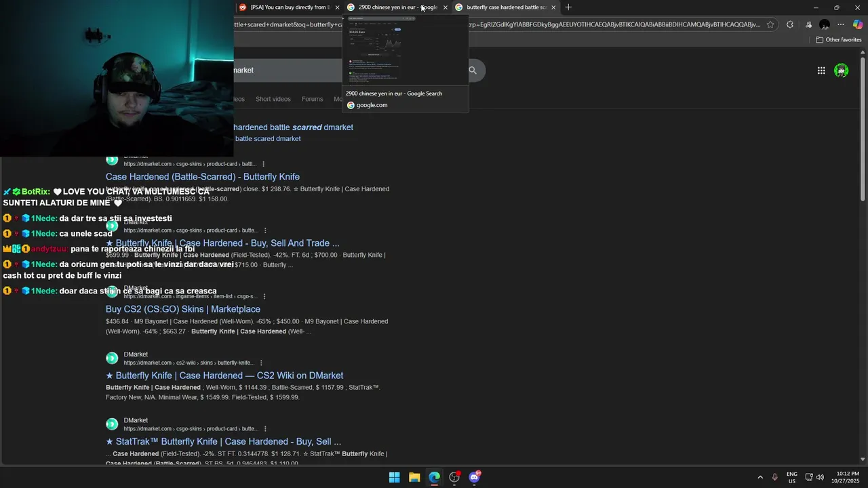Click the battle scared dmarket instead link

[x=268, y=139]
